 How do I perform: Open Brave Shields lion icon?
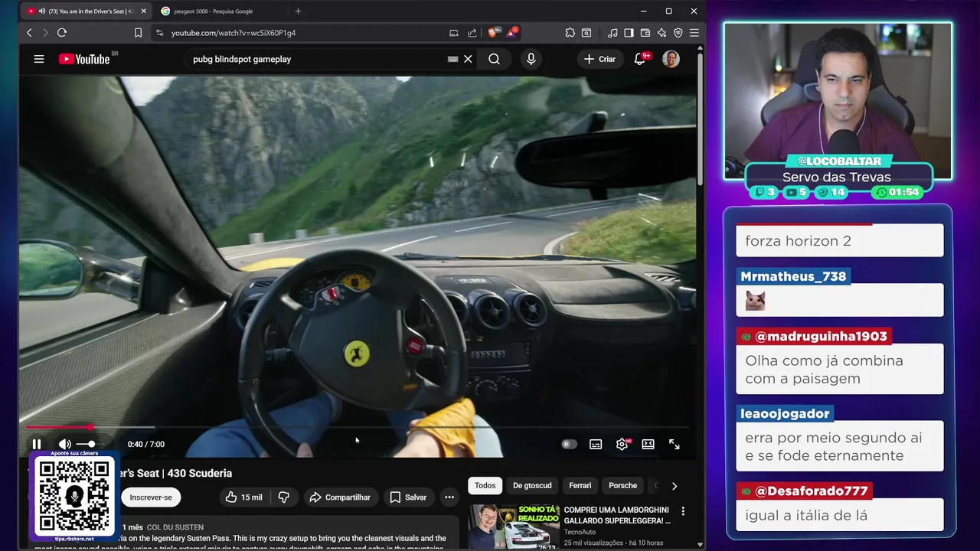(493, 33)
